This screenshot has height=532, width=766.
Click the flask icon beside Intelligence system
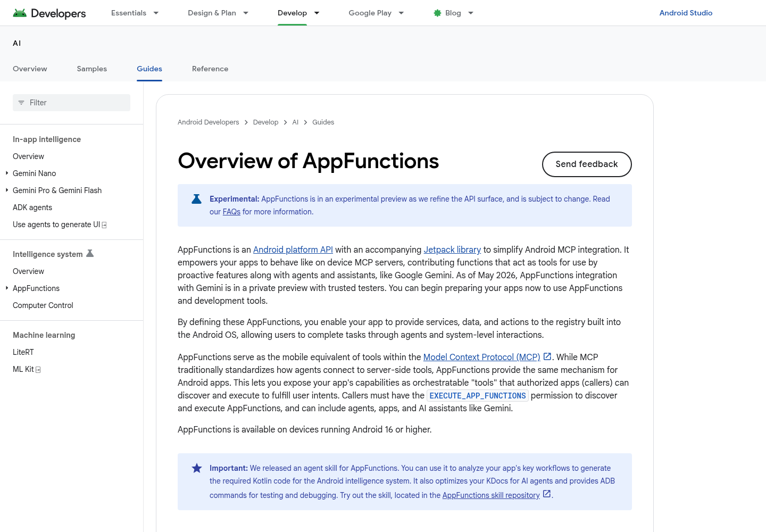point(90,253)
